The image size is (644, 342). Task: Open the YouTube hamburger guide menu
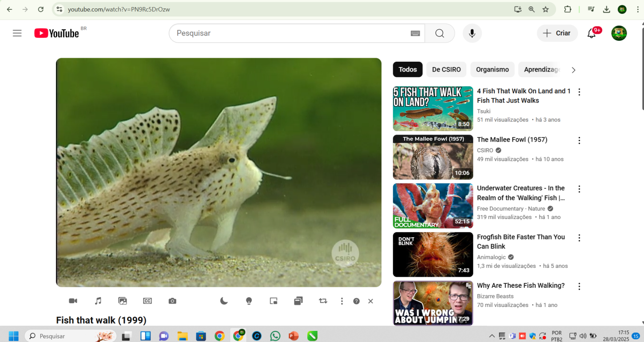17,33
